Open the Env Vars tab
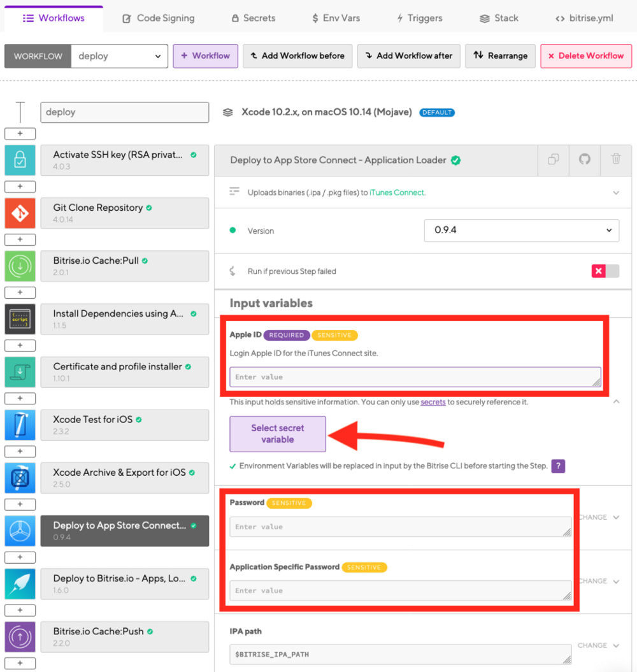Viewport: 637px width, 672px height. click(x=336, y=18)
